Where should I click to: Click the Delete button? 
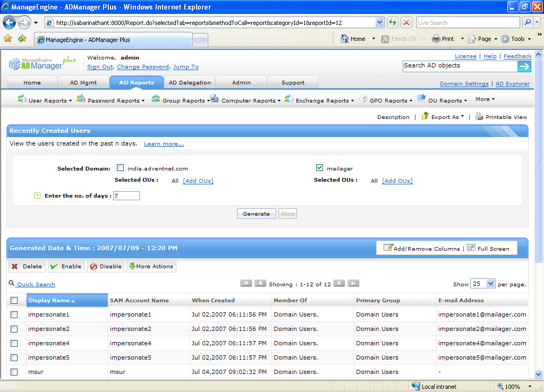[x=27, y=267]
